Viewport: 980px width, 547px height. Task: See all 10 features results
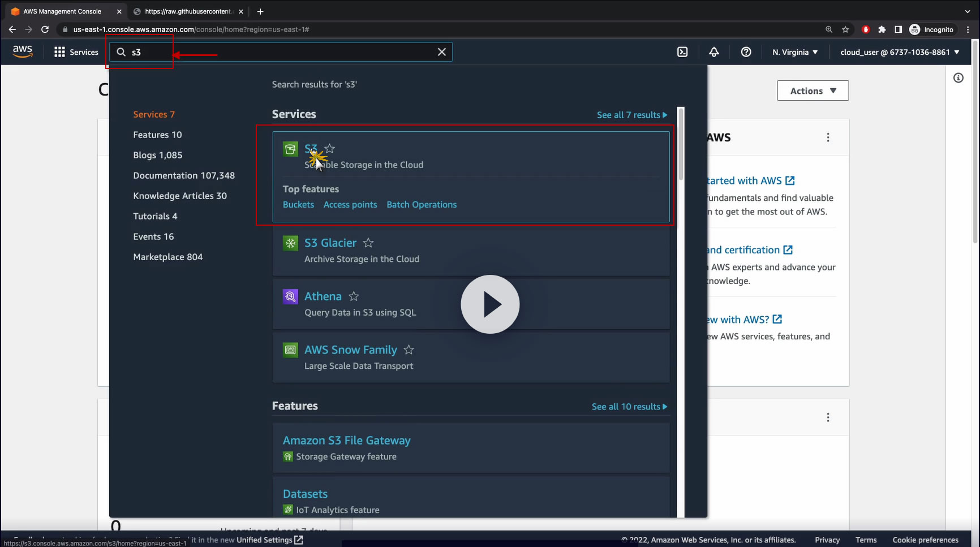630,407
